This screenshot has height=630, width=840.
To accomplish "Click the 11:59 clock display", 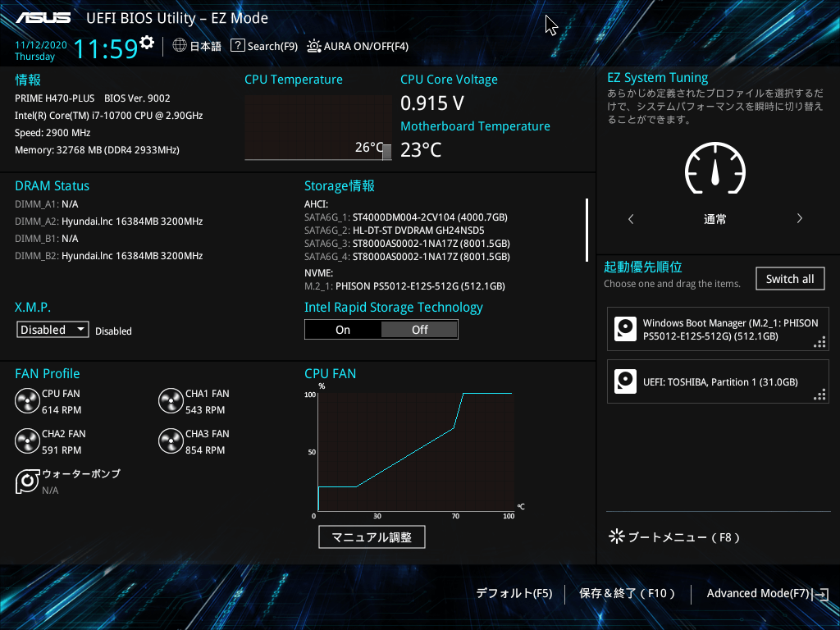I will [106, 48].
